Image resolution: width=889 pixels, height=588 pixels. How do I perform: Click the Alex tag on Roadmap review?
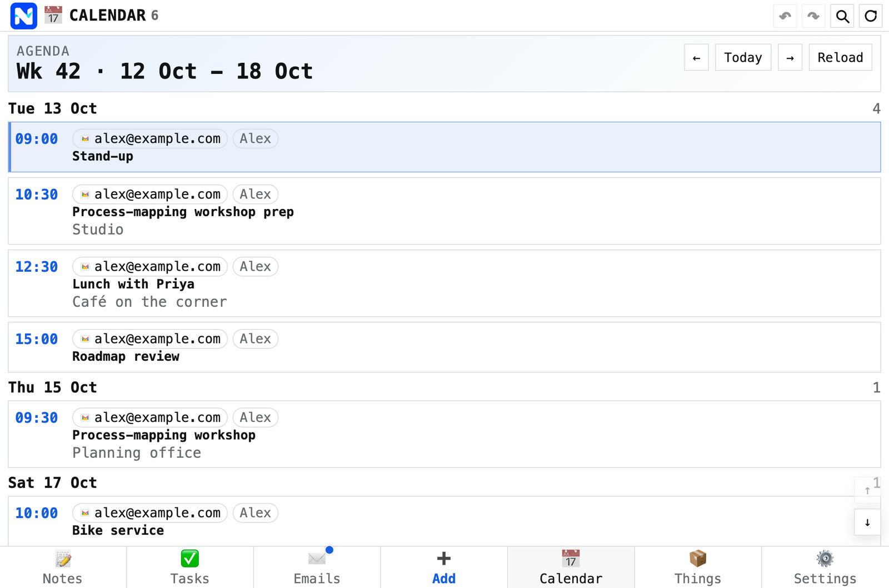[x=256, y=338]
